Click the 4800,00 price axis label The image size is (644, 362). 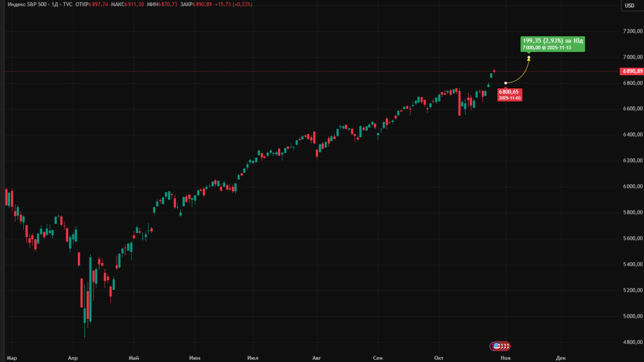point(632,342)
